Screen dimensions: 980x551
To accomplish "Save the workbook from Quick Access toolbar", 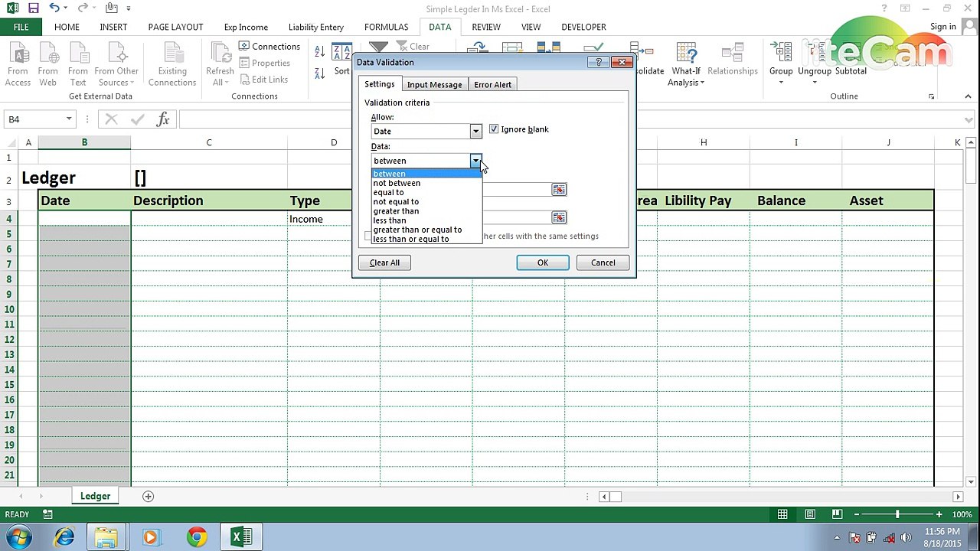I will pos(33,8).
